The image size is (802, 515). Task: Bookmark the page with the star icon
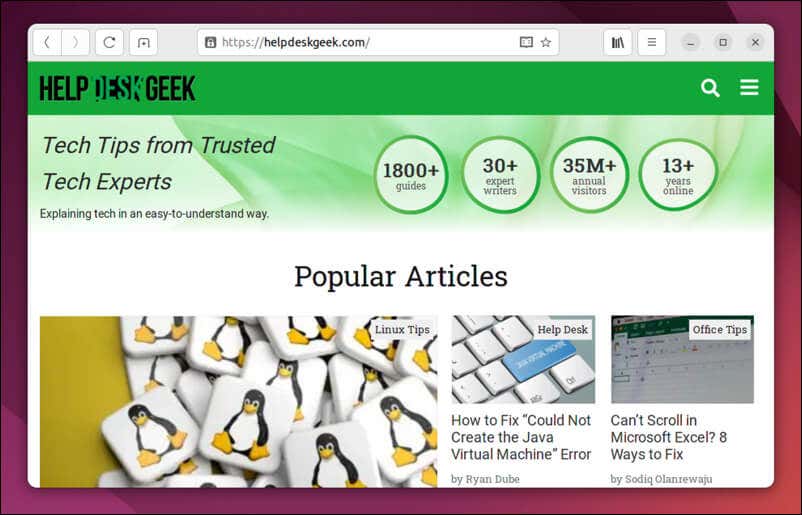click(546, 42)
